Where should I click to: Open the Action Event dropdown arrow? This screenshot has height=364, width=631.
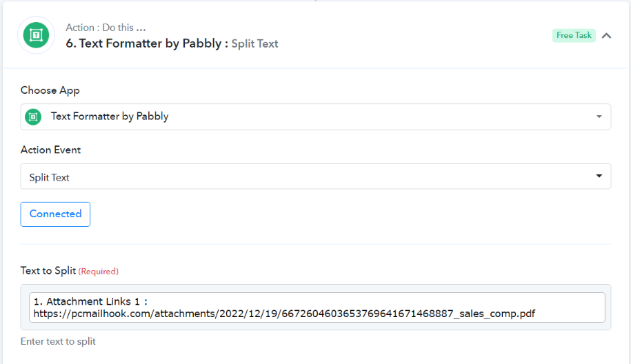[x=599, y=176]
